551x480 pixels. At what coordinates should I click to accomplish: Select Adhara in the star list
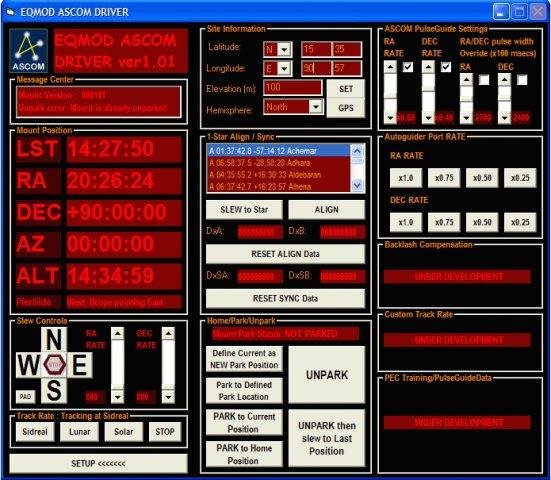click(x=279, y=163)
